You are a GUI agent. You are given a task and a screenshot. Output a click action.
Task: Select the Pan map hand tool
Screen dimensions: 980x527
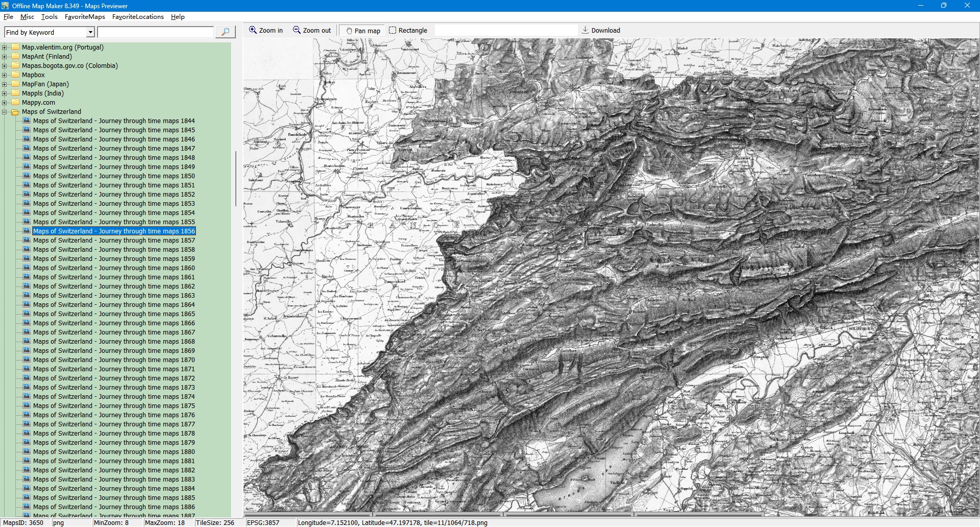[349, 31]
